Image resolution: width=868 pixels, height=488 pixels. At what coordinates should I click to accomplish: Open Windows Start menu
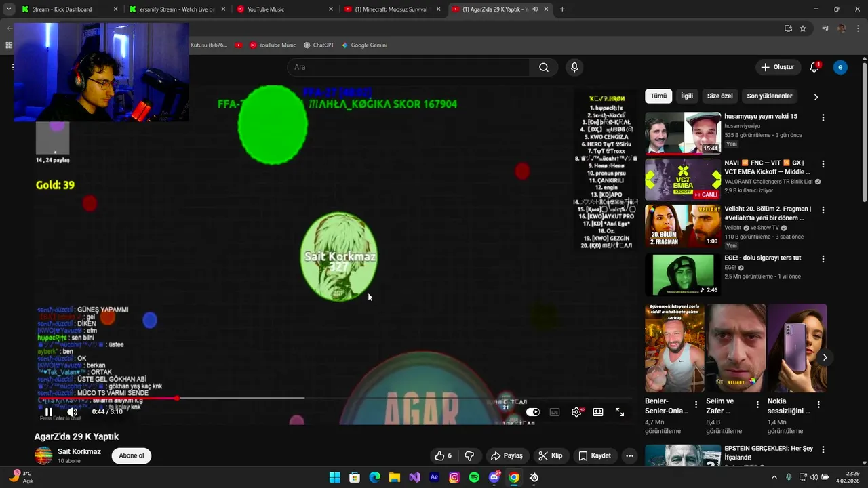click(x=334, y=477)
